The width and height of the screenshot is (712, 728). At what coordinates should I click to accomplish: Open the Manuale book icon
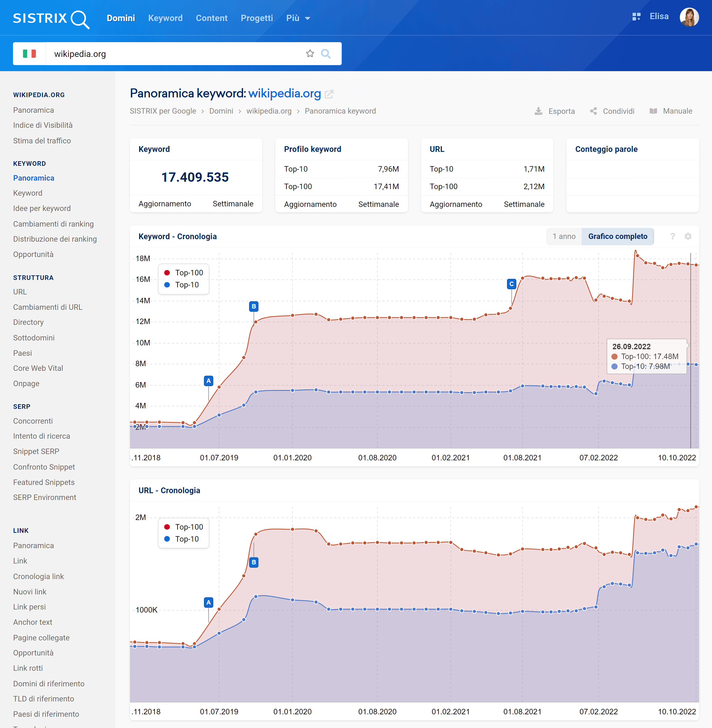click(653, 111)
